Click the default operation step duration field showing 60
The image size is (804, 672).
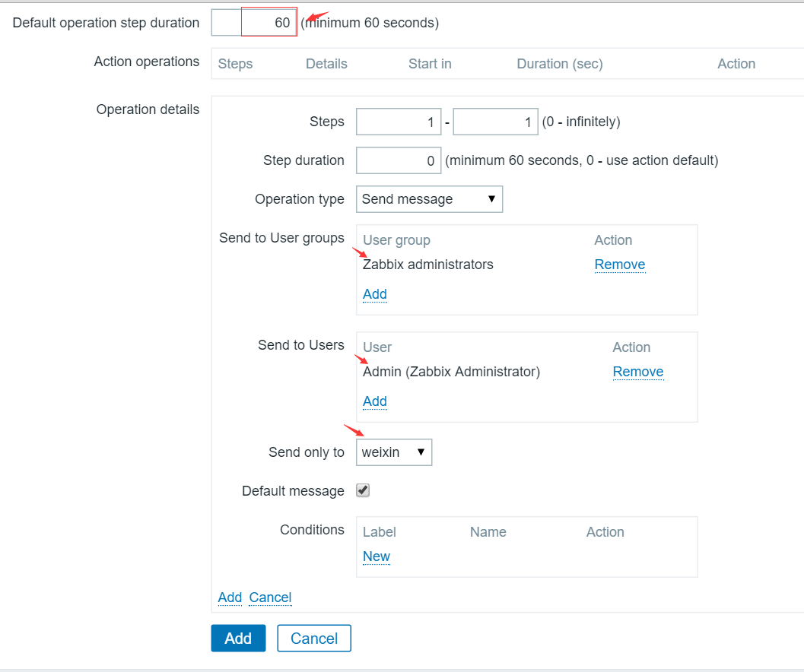268,22
